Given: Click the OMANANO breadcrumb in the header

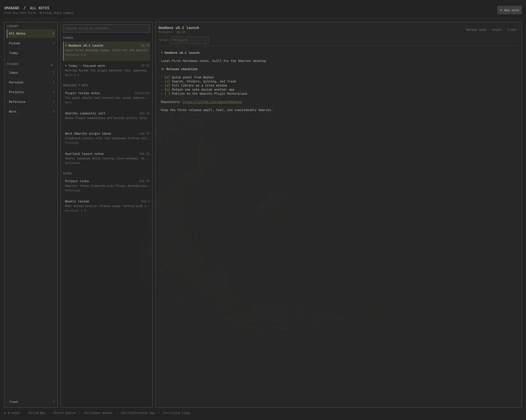Looking at the screenshot, I should [12, 8].
